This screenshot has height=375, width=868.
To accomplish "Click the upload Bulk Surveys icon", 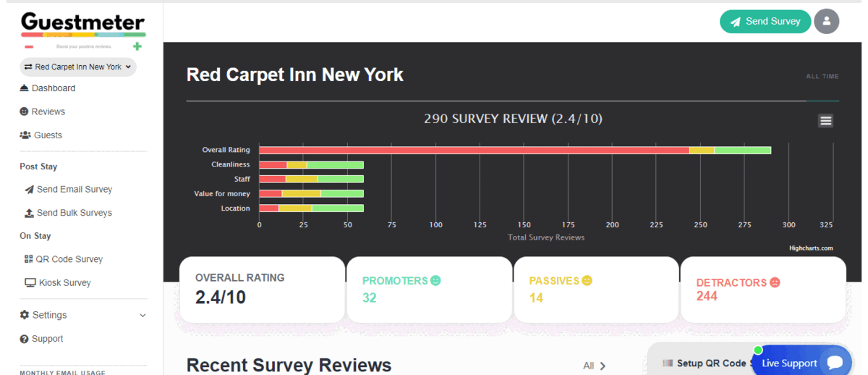I will [29, 213].
